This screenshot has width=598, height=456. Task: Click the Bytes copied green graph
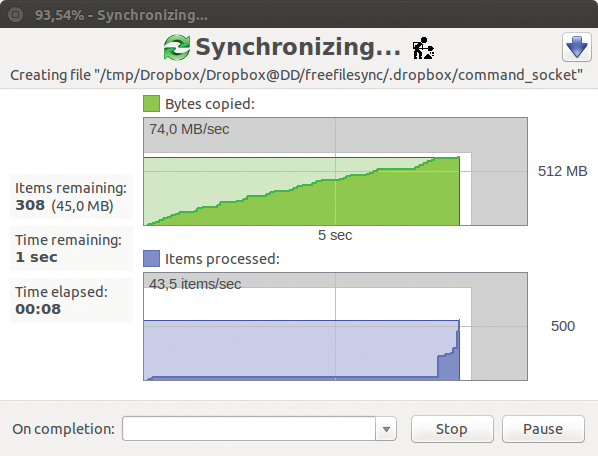pos(335,172)
